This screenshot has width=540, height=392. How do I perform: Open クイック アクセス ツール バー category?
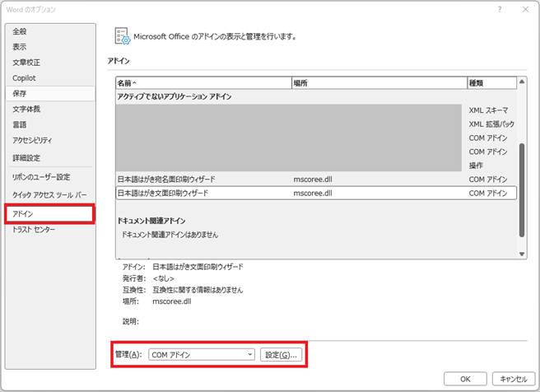pyautogui.click(x=50, y=195)
